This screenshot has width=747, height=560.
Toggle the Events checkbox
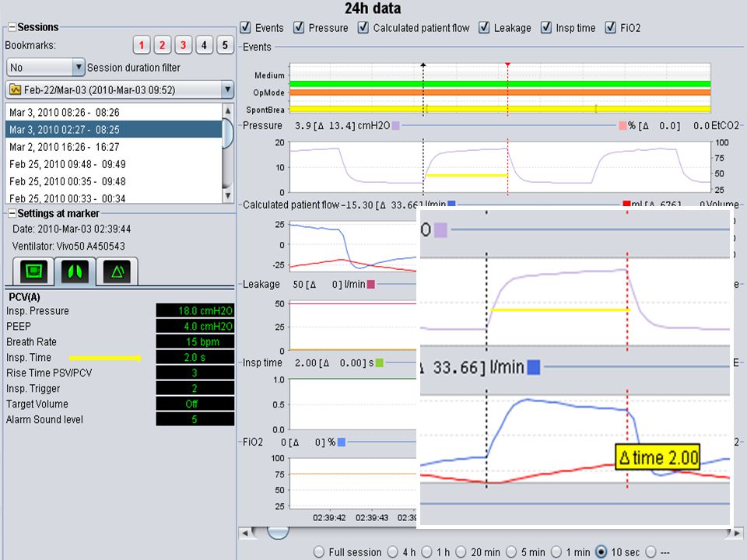pyautogui.click(x=245, y=28)
